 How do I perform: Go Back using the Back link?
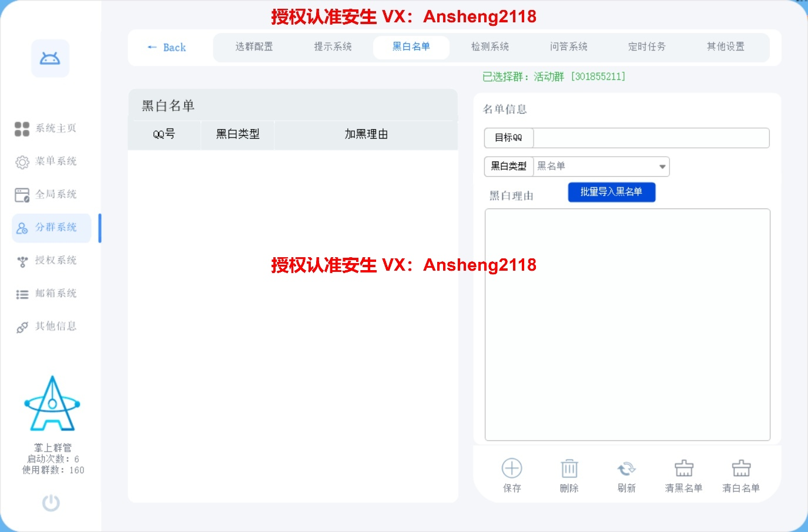pyautogui.click(x=167, y=48)
